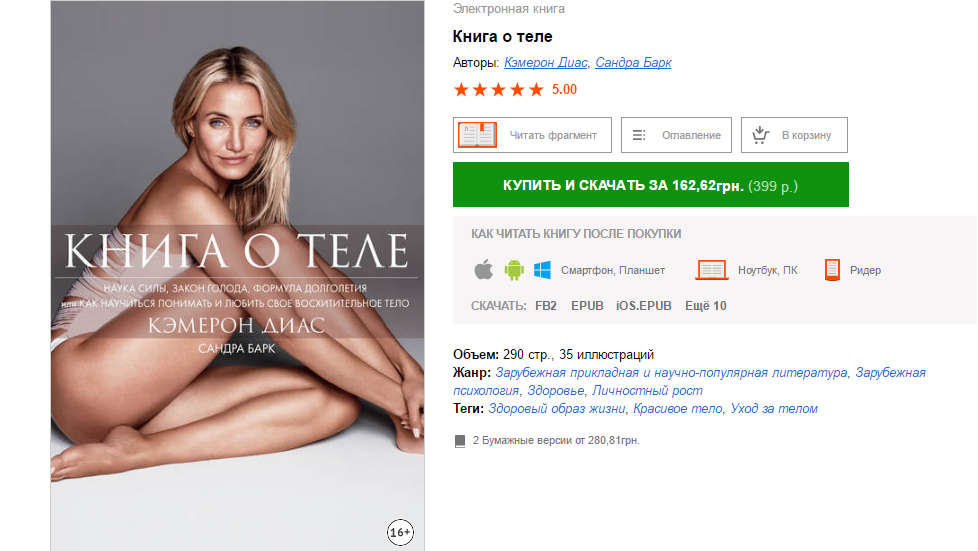Click the shopping cart download icon
The height and width of the screenshot is (551, 978).
(760, 135)
